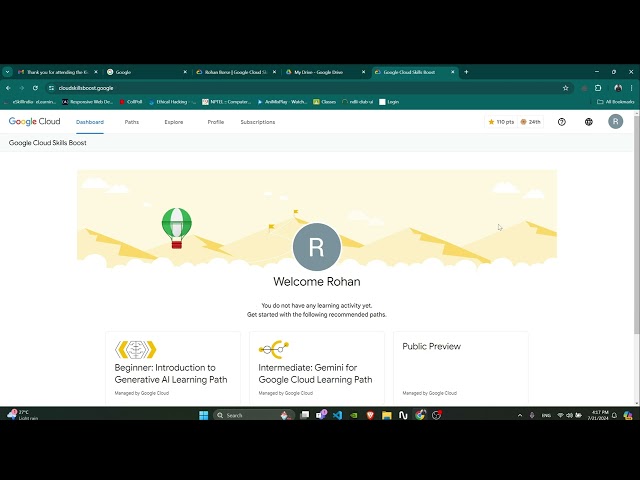The height and width of the screenshot is (480, 640).
Task: Click the Welcome Rohan heading
Action: tap(317, 282)
